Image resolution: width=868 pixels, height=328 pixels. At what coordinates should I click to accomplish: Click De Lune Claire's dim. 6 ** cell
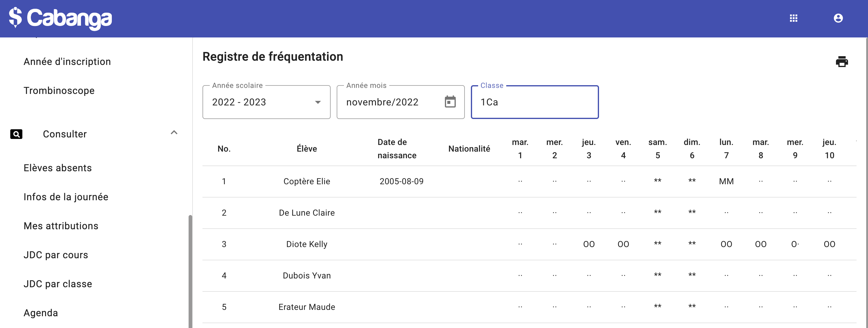coord(692,212)
